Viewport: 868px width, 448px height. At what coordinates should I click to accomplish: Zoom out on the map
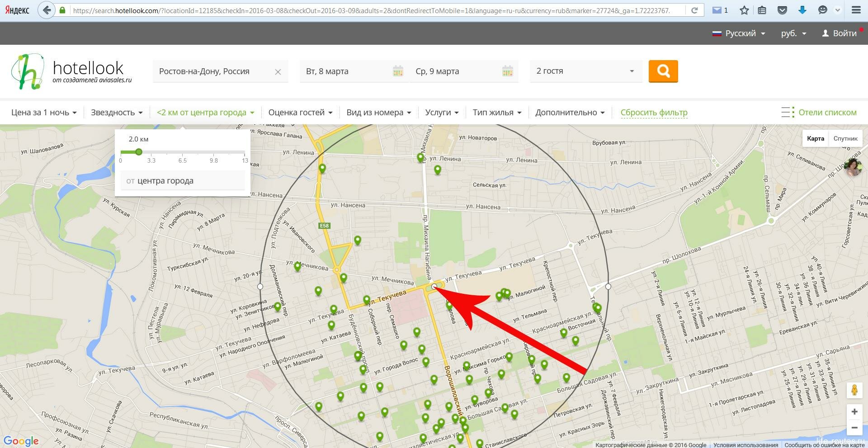(x=854, y=428)
